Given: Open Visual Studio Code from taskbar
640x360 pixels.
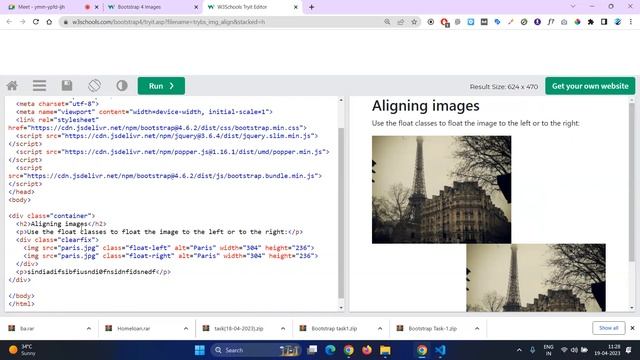Looking at the screenshot, I should coord(440,350).
